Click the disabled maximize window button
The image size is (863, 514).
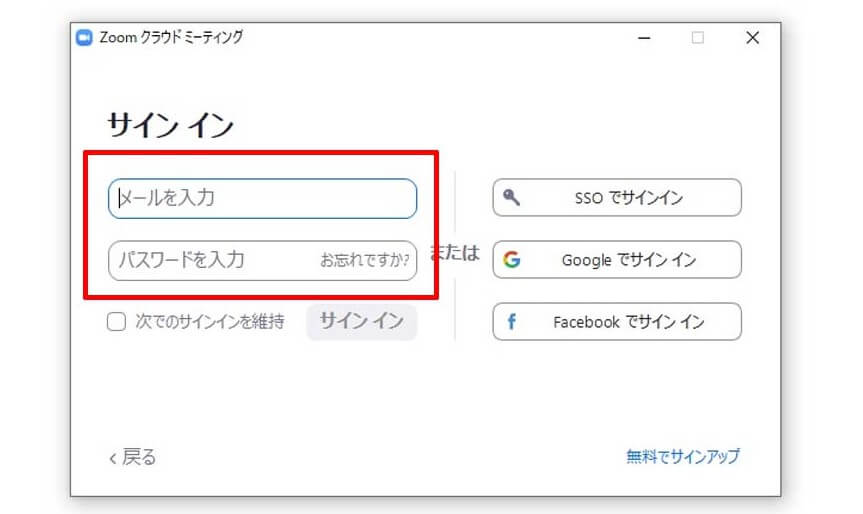click(x=698, y=38)
